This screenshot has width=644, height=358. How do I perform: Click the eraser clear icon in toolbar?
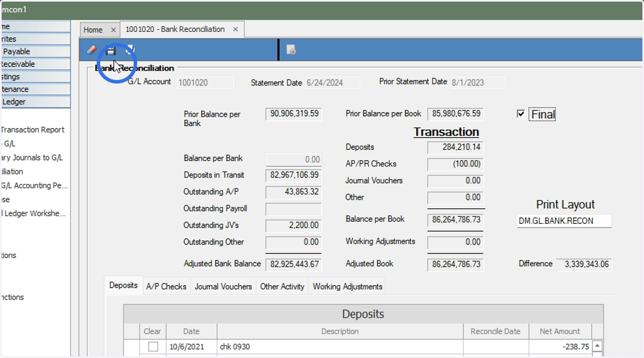92,50
